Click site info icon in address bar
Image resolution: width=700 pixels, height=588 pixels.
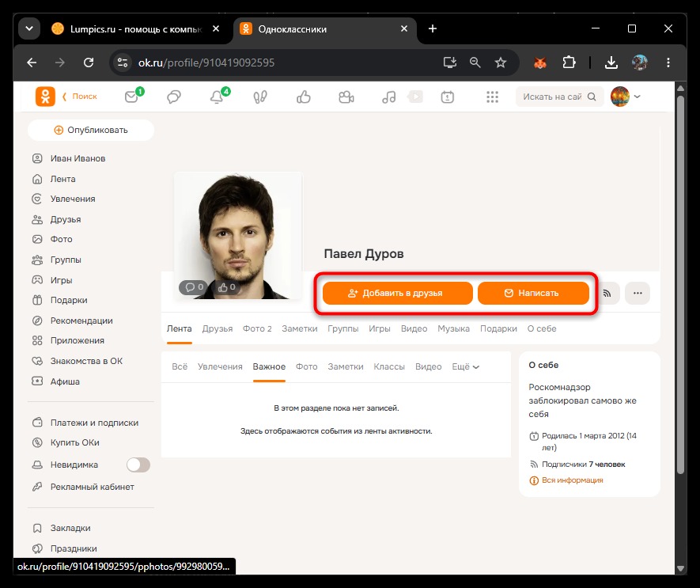pos(123,63)
